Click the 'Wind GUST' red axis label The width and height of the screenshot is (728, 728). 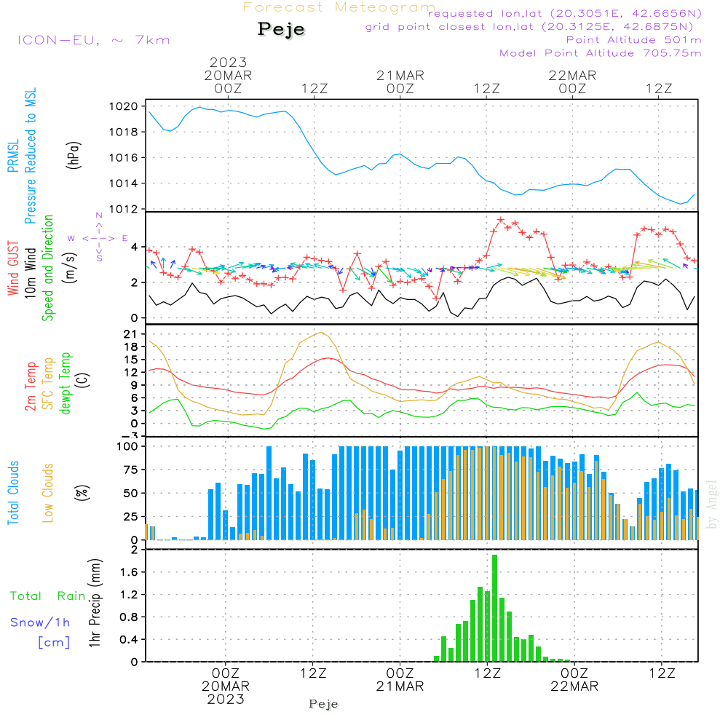click(x=13, y=268)
